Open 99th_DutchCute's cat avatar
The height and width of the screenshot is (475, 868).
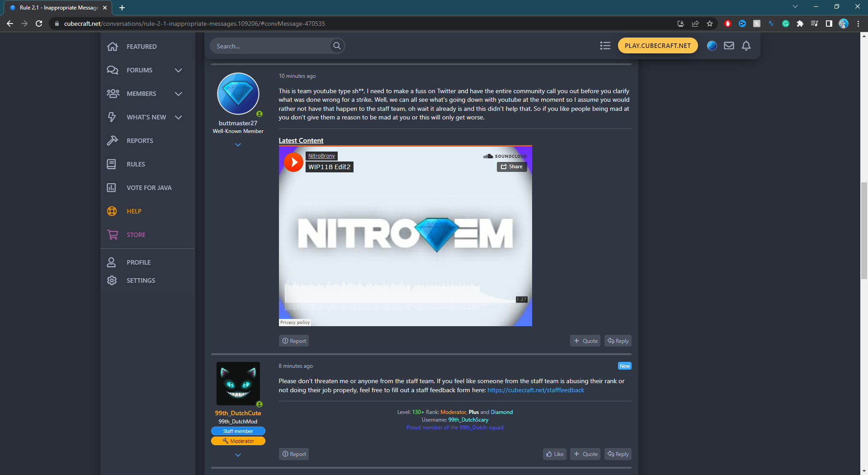(238, 384)
